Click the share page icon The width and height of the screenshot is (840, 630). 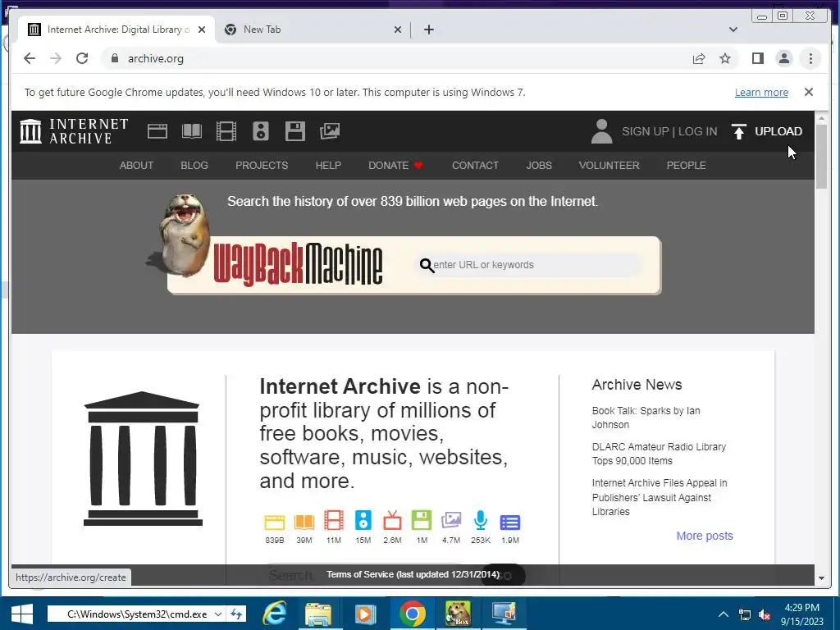point(699,58)
